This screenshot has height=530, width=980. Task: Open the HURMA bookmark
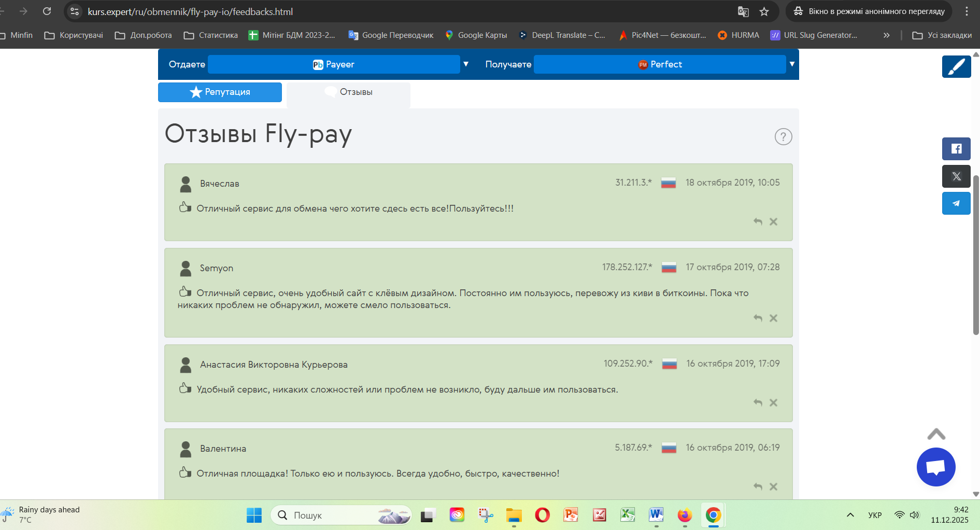[x=738, y=35]
